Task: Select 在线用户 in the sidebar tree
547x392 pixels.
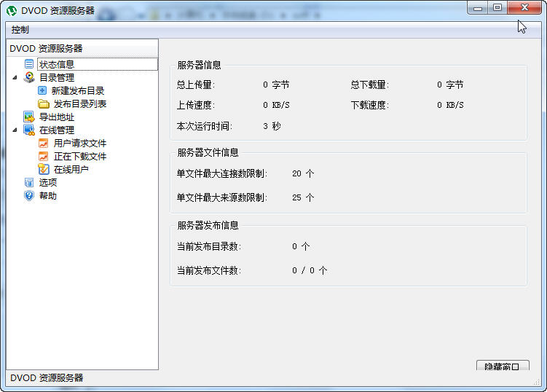Action: (71, 169)
